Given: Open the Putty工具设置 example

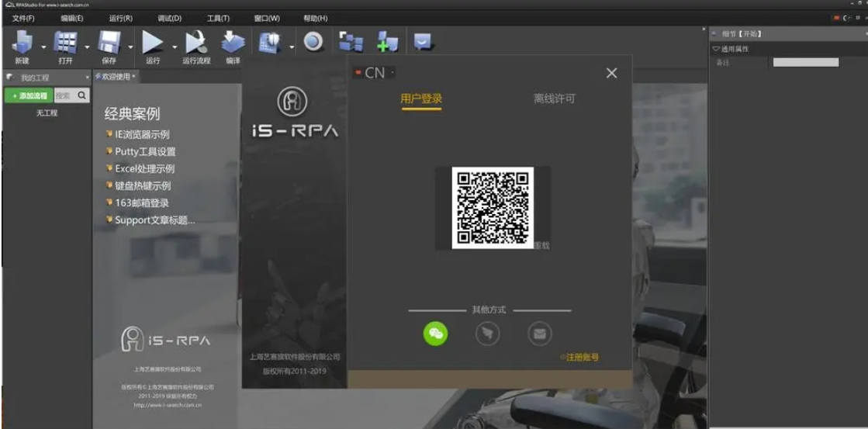Looking at the screenshot, I should [146, 152].
